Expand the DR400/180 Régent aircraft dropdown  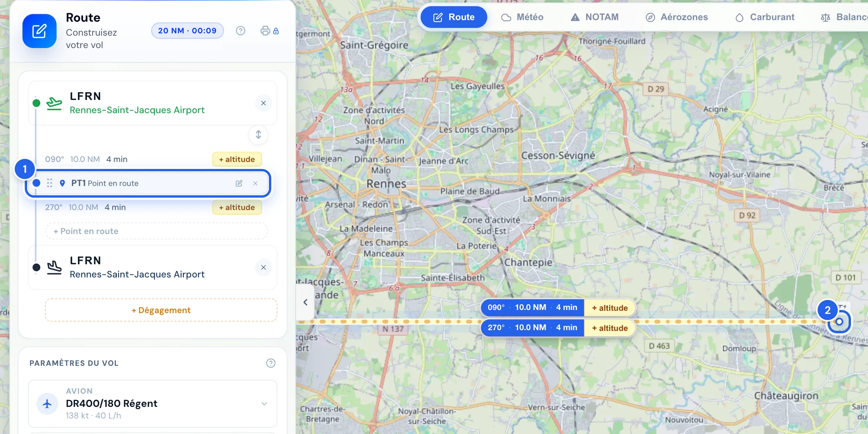[264, 404]
